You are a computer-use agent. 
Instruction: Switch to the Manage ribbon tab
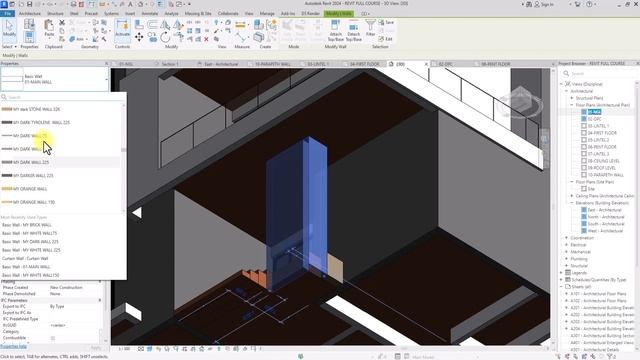pos(267,13)
